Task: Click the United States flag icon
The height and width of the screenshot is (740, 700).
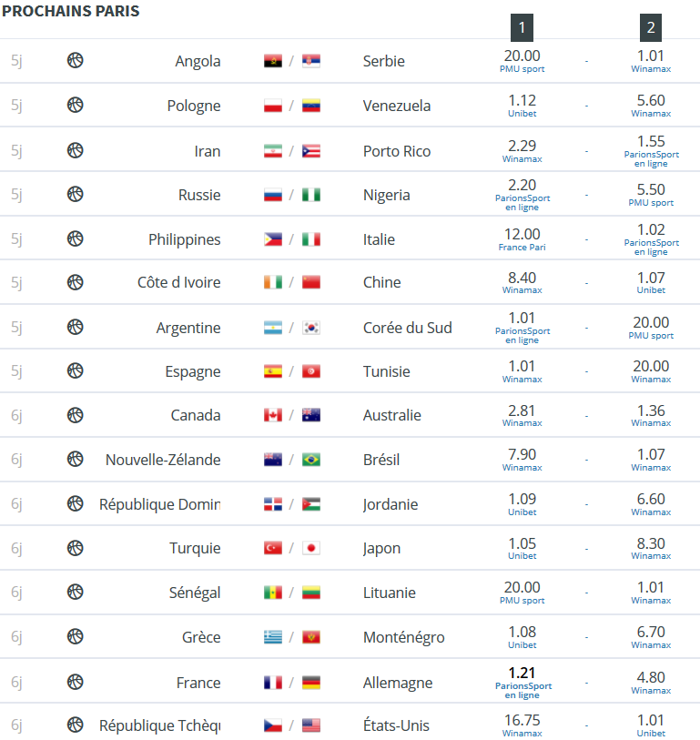Action: (x=311, y=725)
